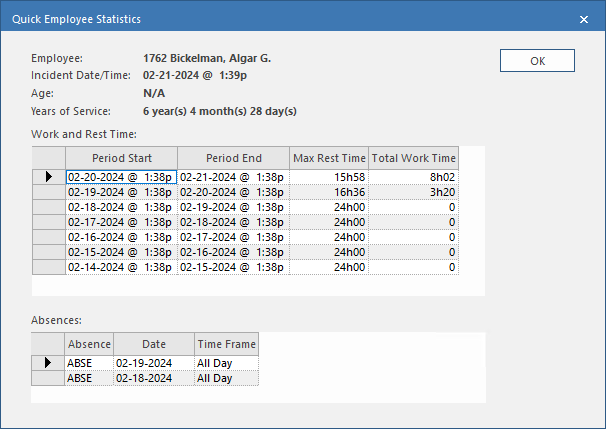Click the Date column header in Absences

[153, 344]
